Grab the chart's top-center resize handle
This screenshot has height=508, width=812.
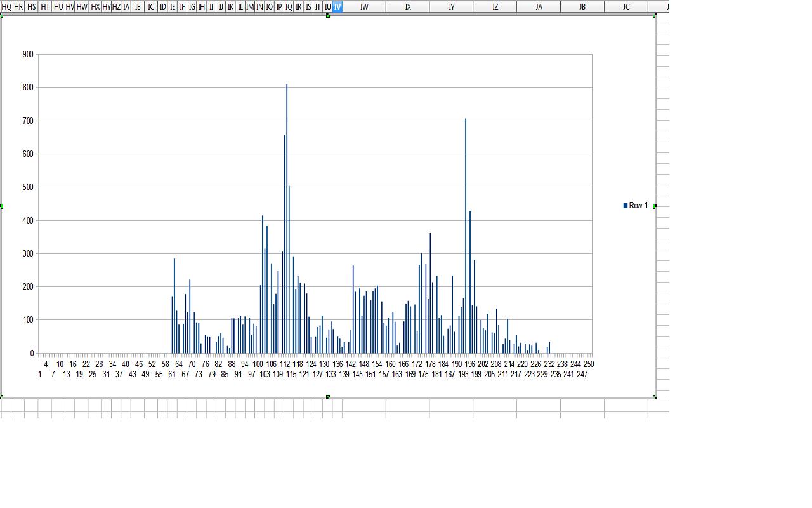328,16
